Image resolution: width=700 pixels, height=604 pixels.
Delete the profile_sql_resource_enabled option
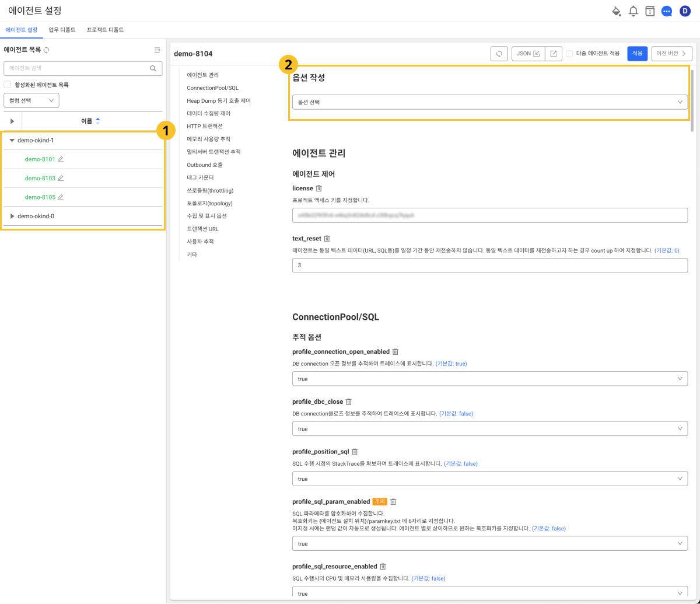click(x=383, y=567)
